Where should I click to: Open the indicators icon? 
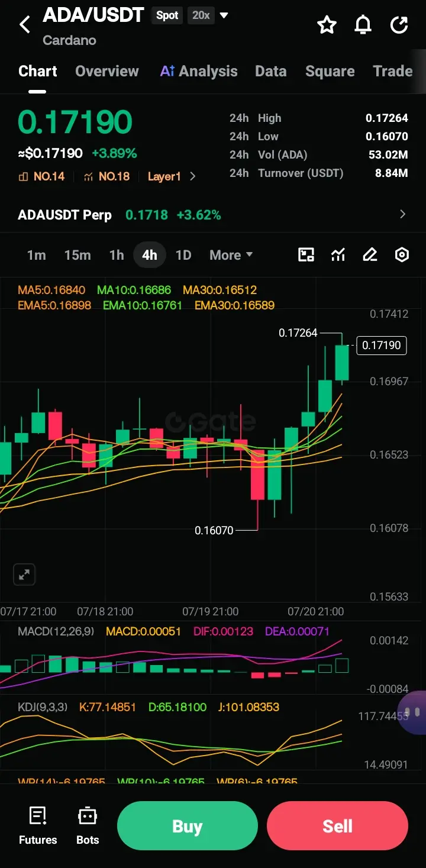(x=338, y=255)
